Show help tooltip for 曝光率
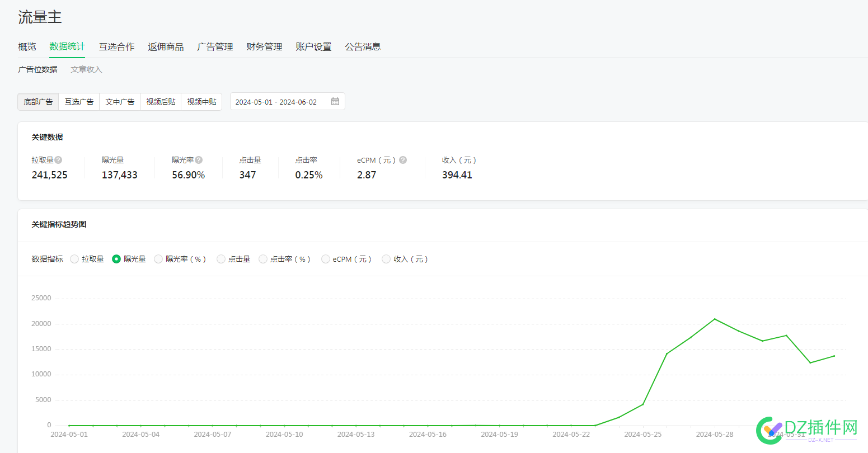 point(199,160)
